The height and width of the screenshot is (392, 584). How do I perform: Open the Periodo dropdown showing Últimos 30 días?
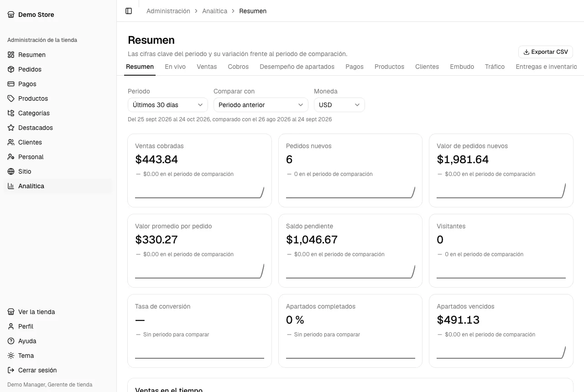[x=168, y=105]
